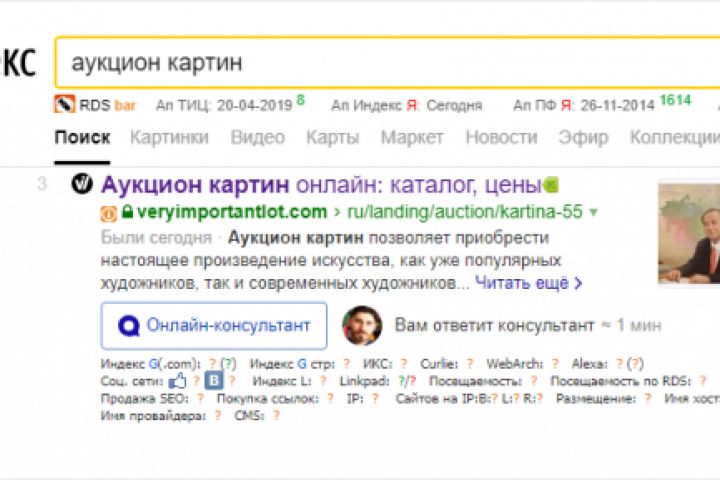Click the Facebook like thumb icon
Image resolution: width=720 pixels, height=480 pixels.
(178, 381)
